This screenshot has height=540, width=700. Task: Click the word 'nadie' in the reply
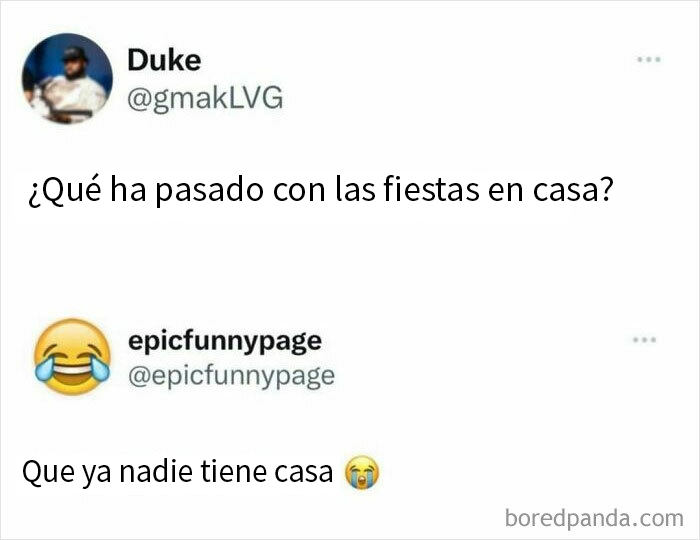coord(156,471)
